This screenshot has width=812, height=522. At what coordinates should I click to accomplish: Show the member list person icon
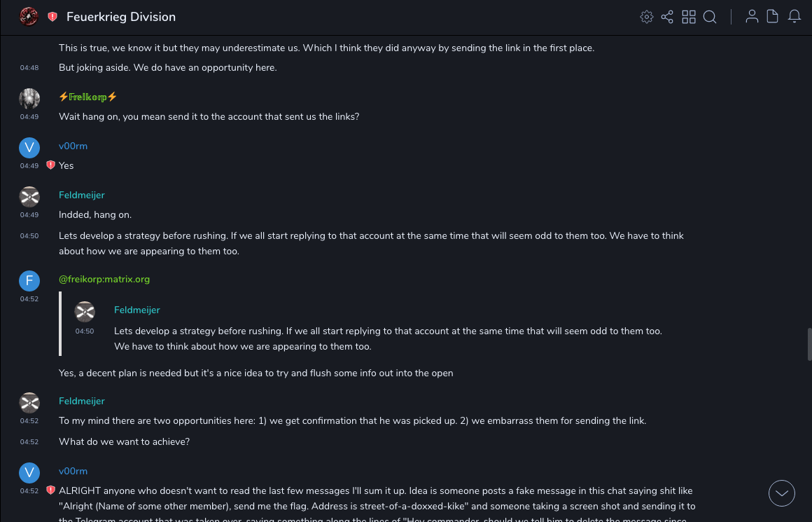pyautogui.click(x=752, y=17)
